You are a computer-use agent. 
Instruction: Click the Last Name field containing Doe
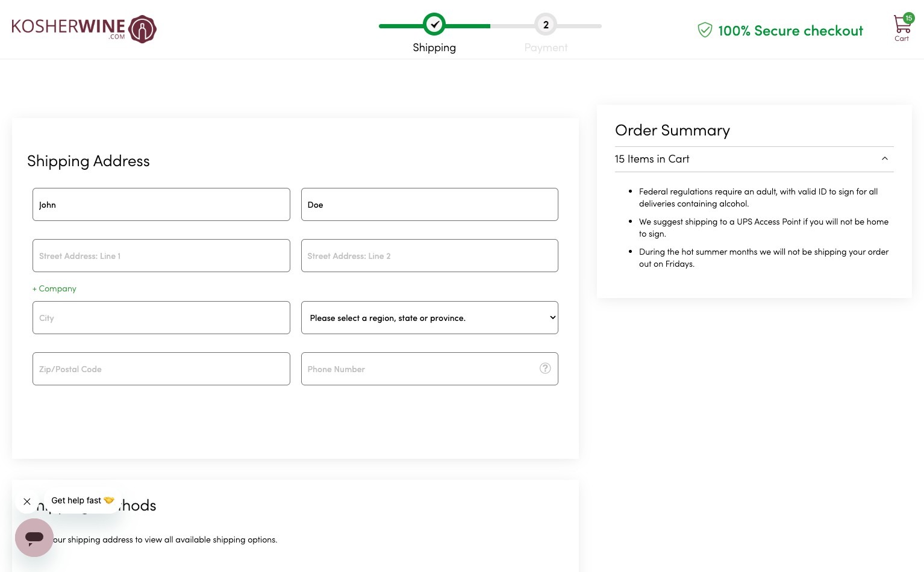pyautogui.click(x=429, y=205)
